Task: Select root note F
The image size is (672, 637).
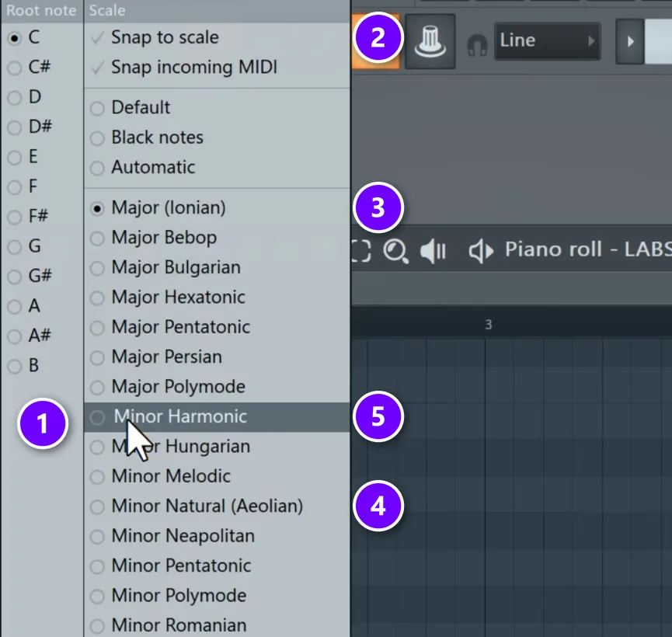Action: coord(23,186)
